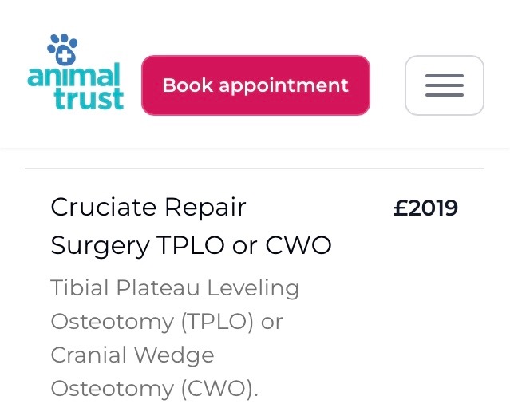This screenshot has height=420, width=510.
Task: Click the top bar of the hamburger icon
Action: [x=444, y=76]
